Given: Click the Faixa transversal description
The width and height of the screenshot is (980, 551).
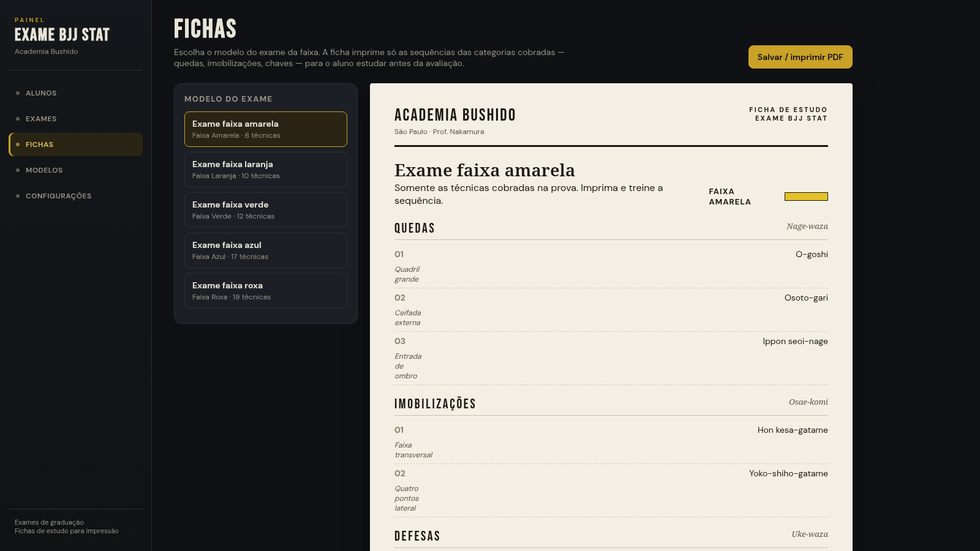Looking at the screenshot, I should pyautogui.click(x=413, y=450).
